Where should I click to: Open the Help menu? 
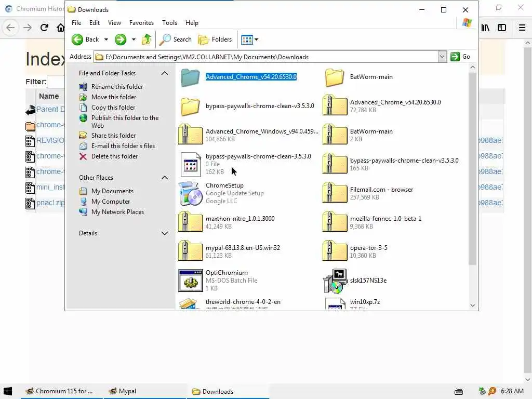[192, 23]
